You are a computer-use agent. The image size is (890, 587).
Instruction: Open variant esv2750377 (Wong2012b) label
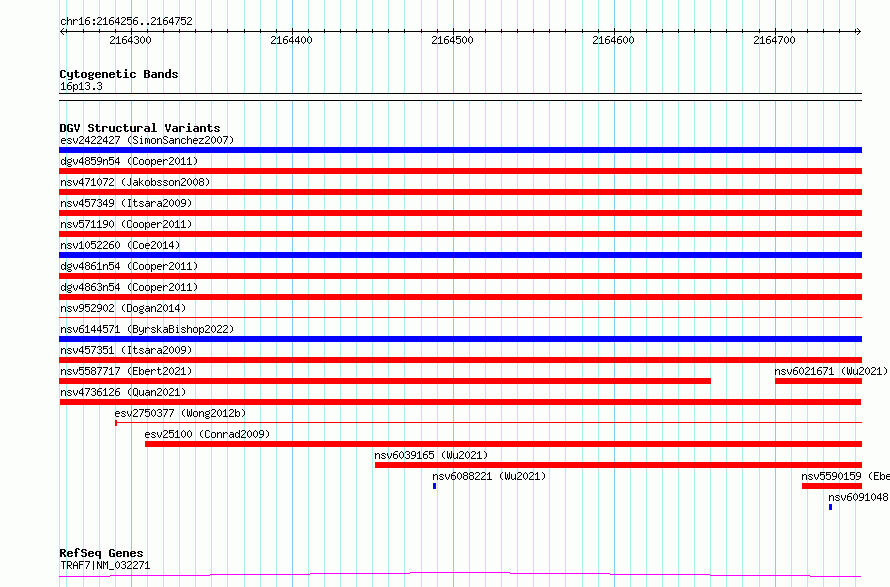click(180, 413)
